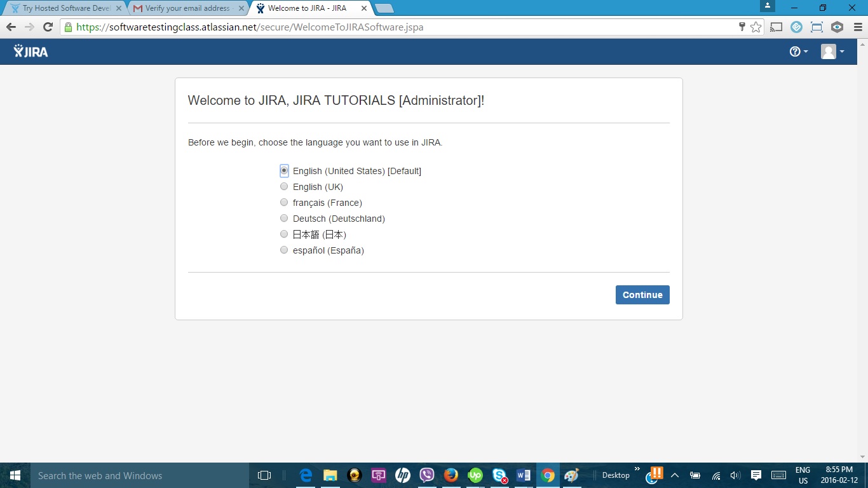This screenshot has width=868, height=488.
Task: Open the user avatar profile menu
Action: coord(832,51)
